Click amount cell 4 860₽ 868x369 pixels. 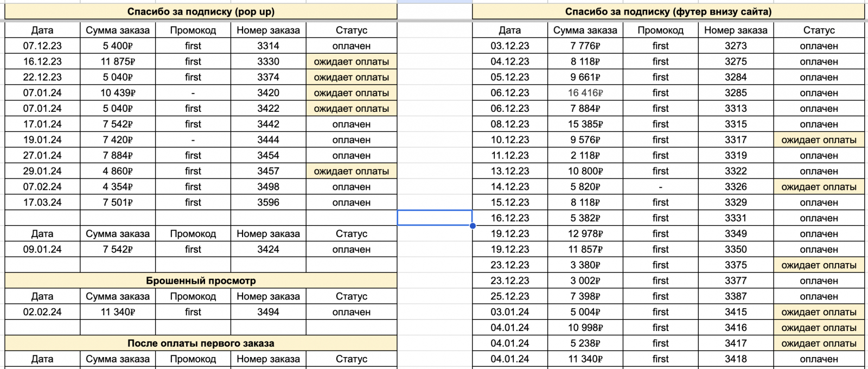click(x=118, y=171)
